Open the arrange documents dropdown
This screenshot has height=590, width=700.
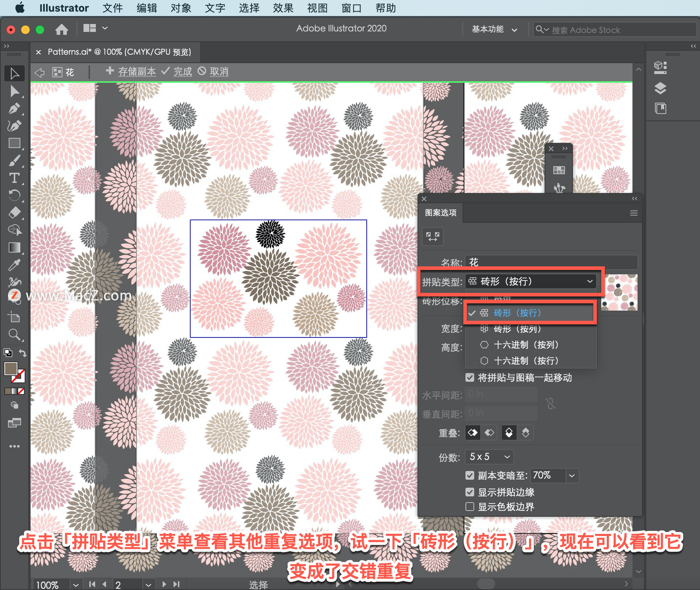click(x=96, y=28)
